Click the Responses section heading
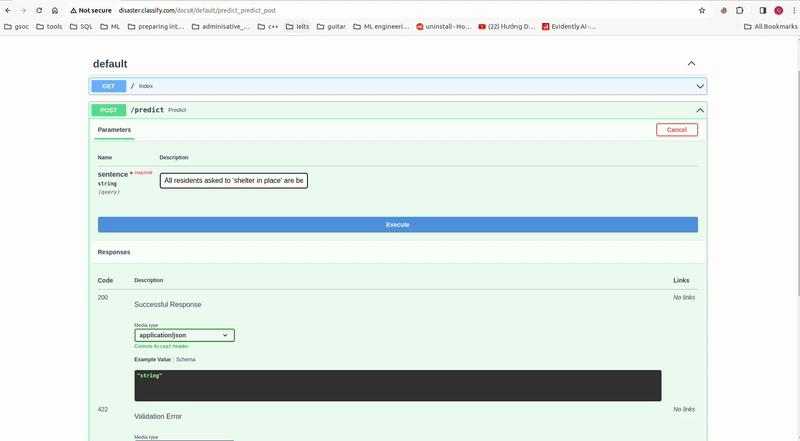The width and height of the screenshot is (800, 441). (114, 252)
